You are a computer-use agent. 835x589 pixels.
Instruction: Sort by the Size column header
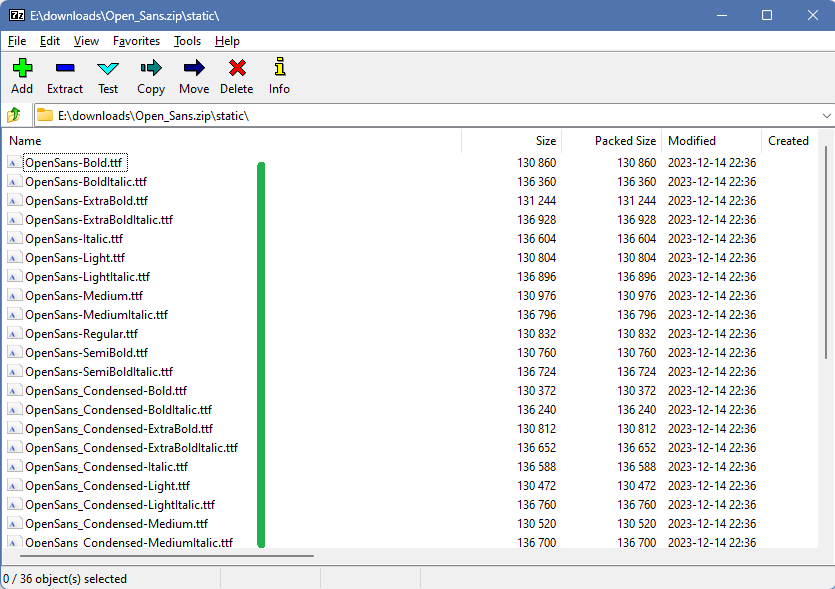coord(512,141)
